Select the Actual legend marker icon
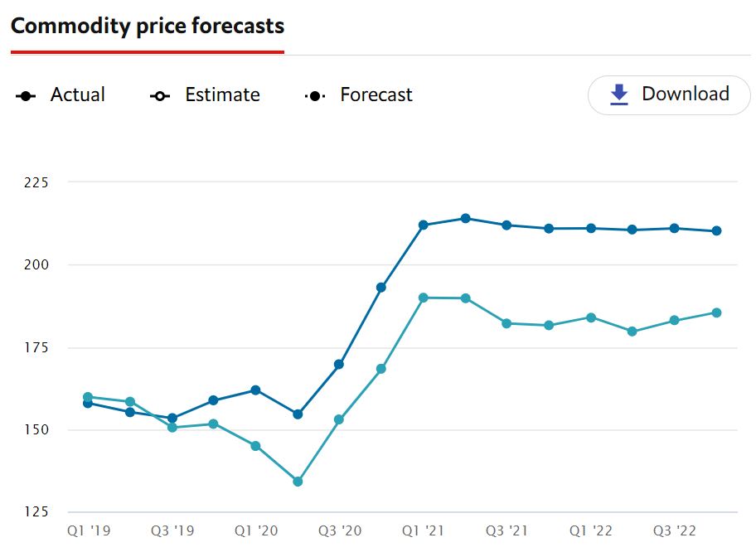Image resolution: width=756 pixels, height=557 pixels. 26,94
